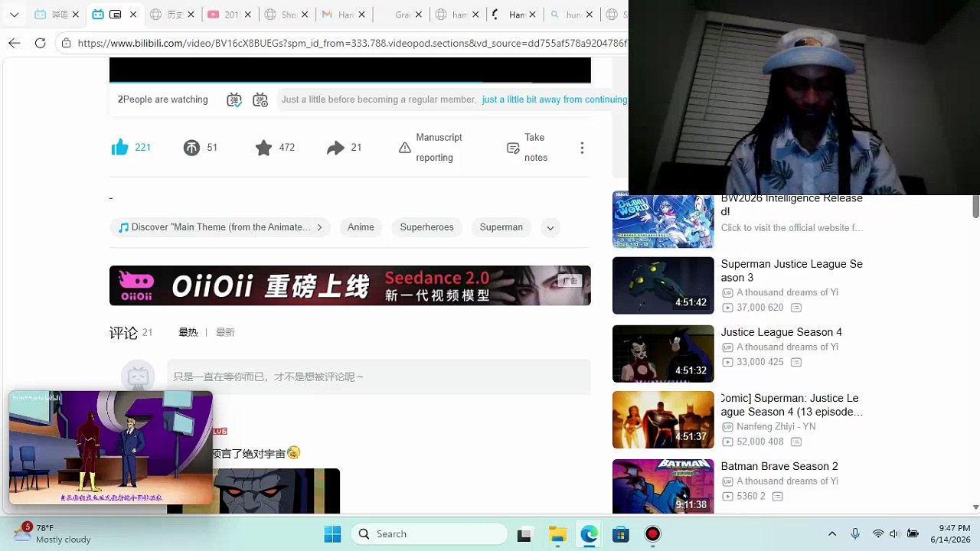This screenshot has width=980, height=551.
Task: Open Batman Brave Season 2 title link
Action: tap(779, 466)
